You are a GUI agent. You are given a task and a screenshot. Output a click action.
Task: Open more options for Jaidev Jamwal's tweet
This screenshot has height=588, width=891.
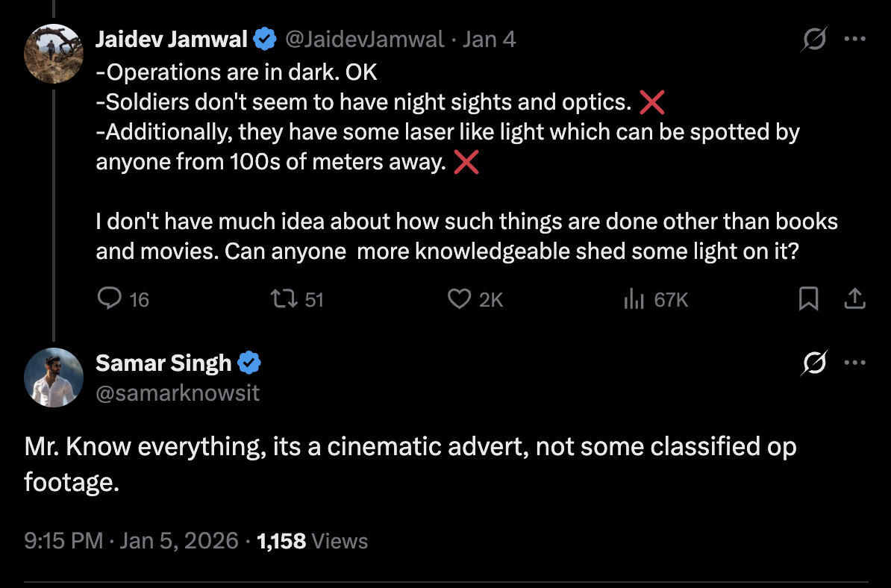pyautogui.click(x=854, y=40)
